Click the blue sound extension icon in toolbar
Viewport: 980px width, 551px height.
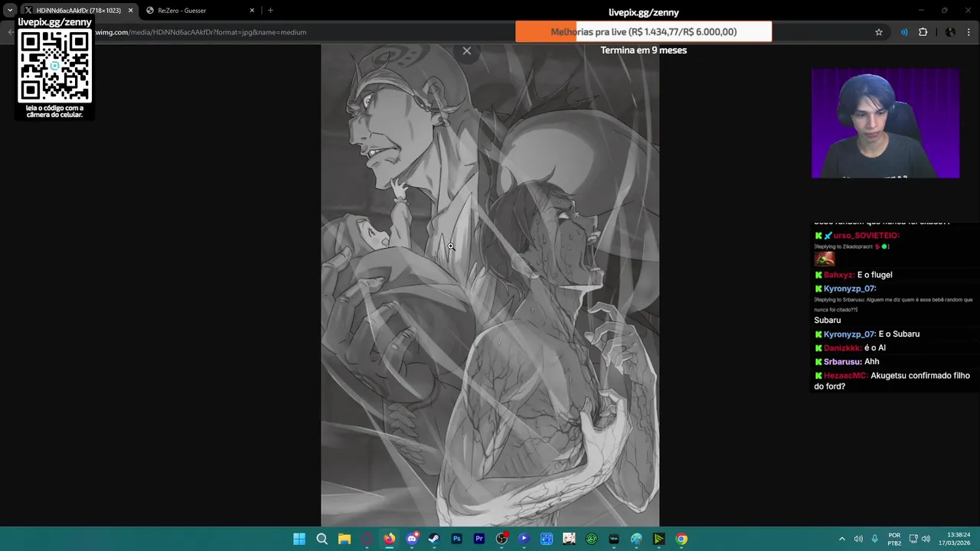tap(904, 32)
